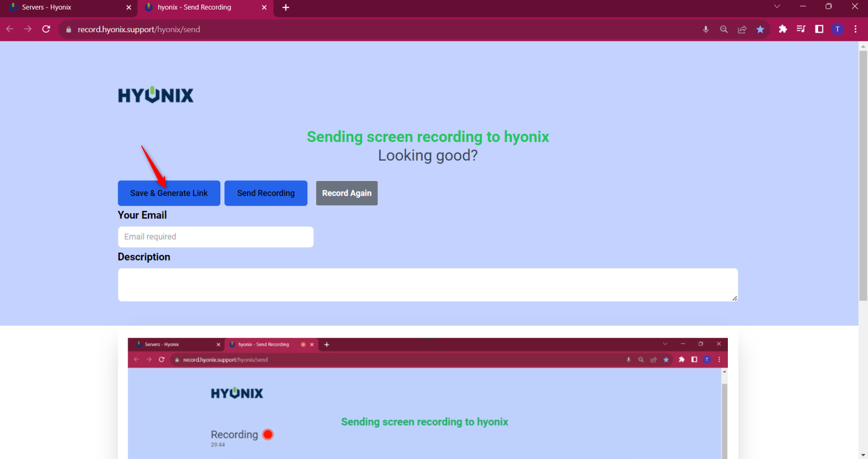Click the Save & Generate Link button
The image size is (868, 459).
(x=168, y=193)
